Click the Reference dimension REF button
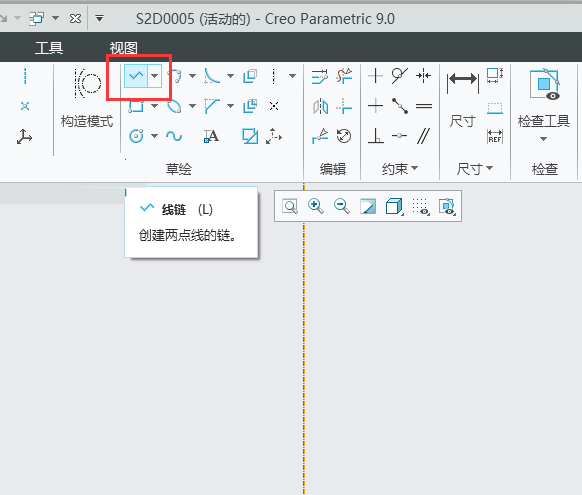The image size is (582, 495). 495,136
